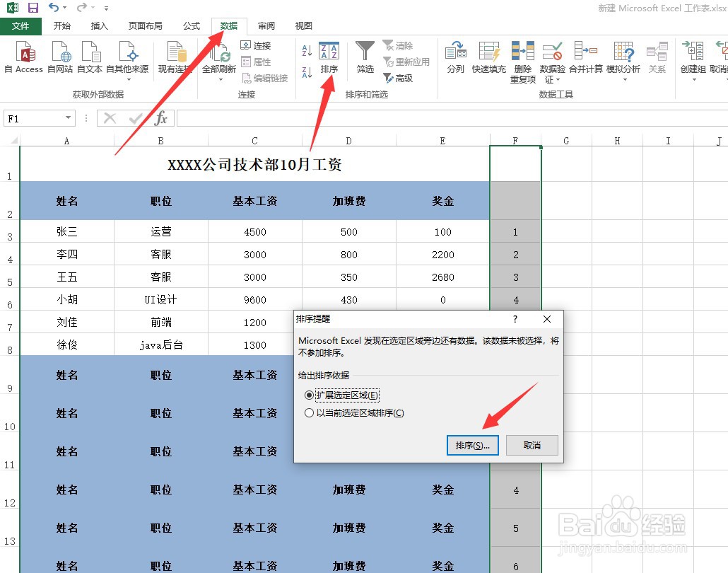728x573 pixels.
Task: Sort descending Z to A icon
Action: point(307,72)
